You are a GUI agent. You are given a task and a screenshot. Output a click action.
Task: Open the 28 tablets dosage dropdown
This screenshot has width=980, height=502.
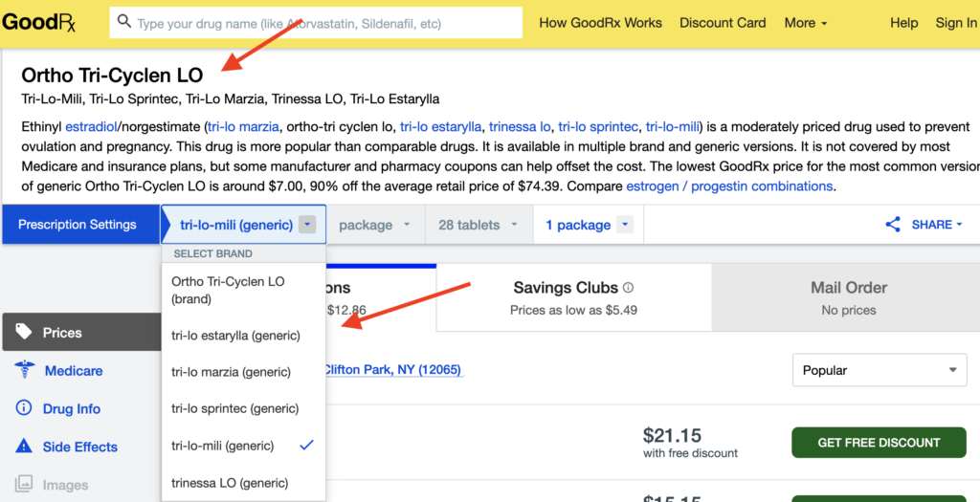tap(479, 225)
